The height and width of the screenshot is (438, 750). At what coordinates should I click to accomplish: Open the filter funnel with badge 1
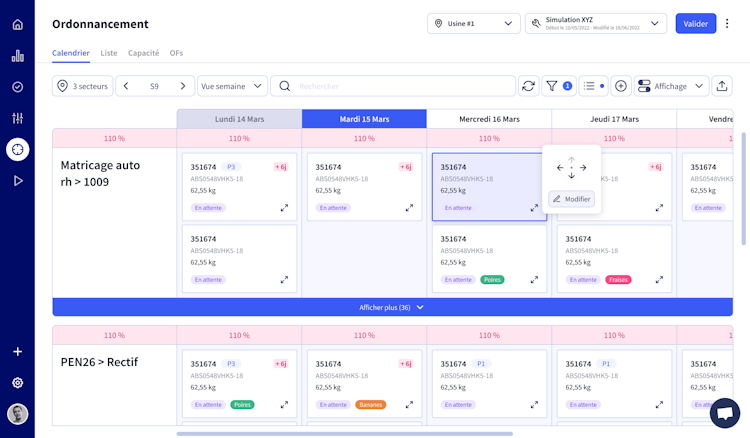[559, 86]
